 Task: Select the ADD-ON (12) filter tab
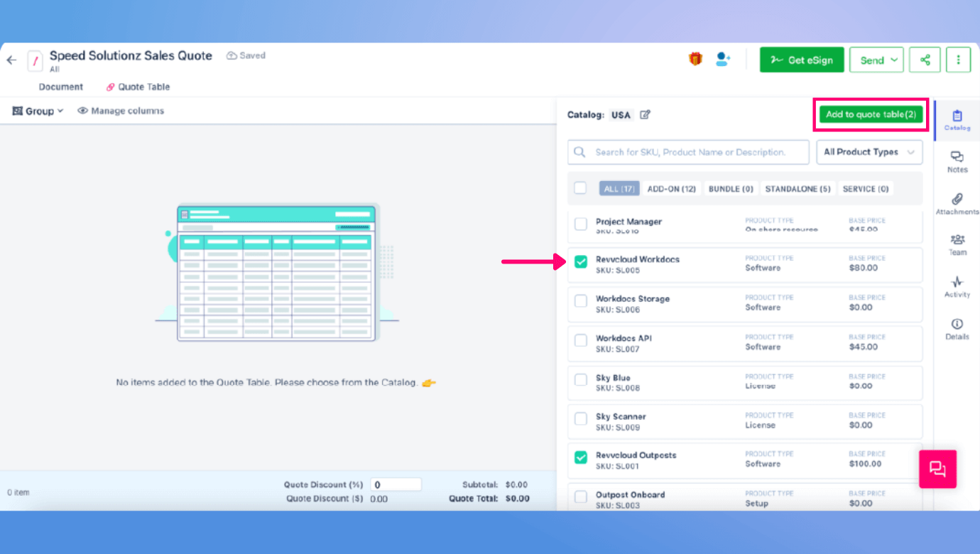tap(672, 189)
